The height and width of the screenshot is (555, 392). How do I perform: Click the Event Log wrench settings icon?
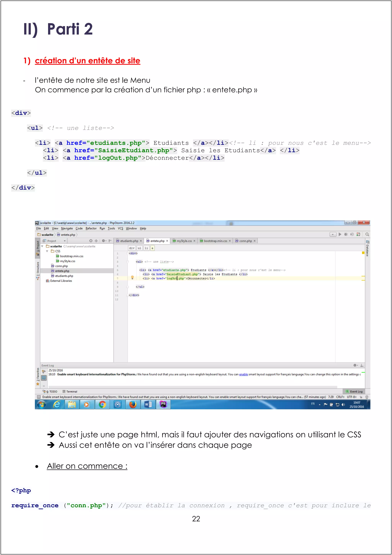44,372
